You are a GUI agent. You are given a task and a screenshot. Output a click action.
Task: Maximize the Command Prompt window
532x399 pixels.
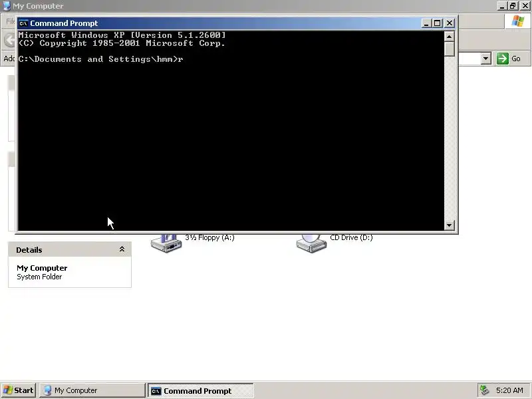[438, 23]
